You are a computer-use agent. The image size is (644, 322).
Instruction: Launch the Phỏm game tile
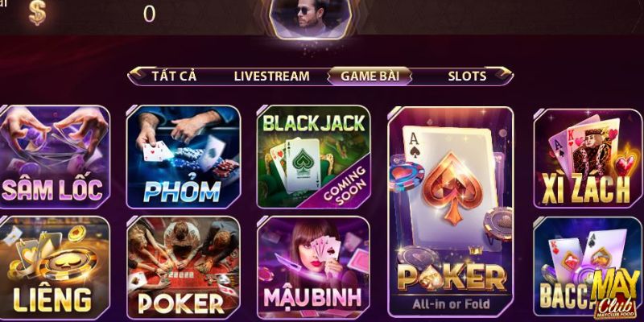(184, 157)
